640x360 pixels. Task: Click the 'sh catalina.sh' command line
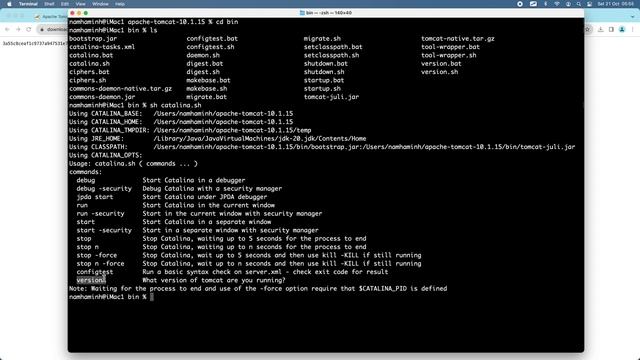tap(176, 105)
